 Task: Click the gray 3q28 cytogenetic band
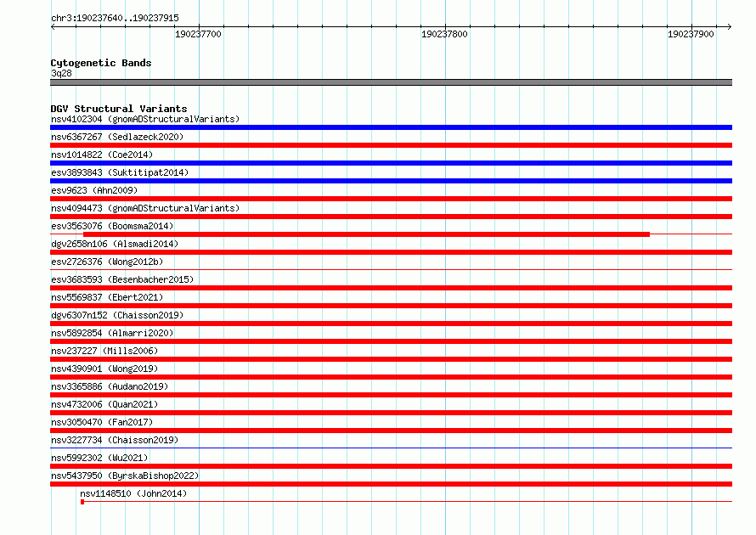coord(391,82)
